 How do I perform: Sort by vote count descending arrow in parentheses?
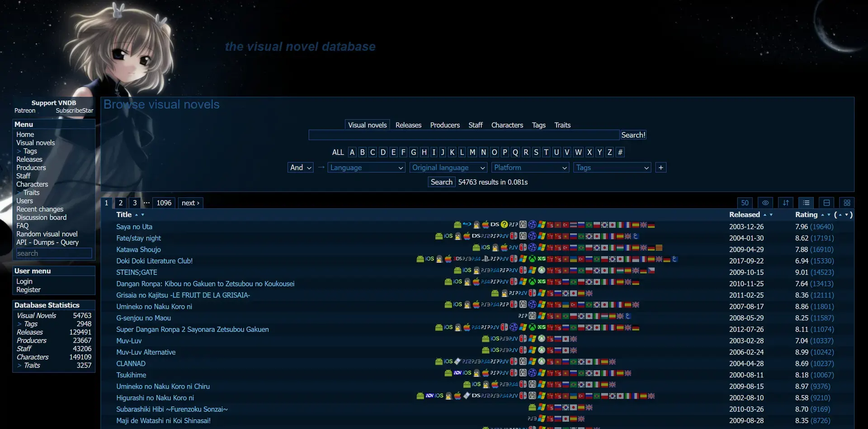click(x=846, y=215)
